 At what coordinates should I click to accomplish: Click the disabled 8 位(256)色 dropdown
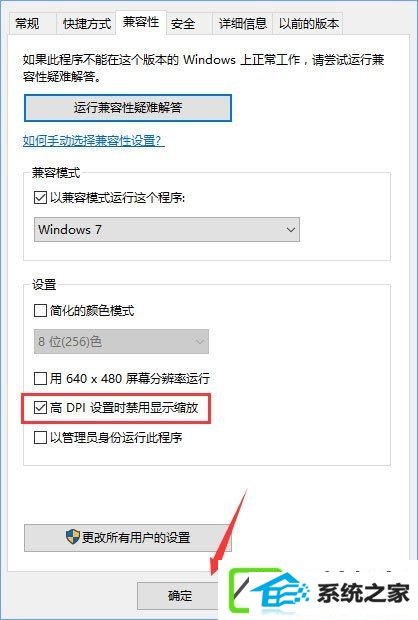point(121,341)
